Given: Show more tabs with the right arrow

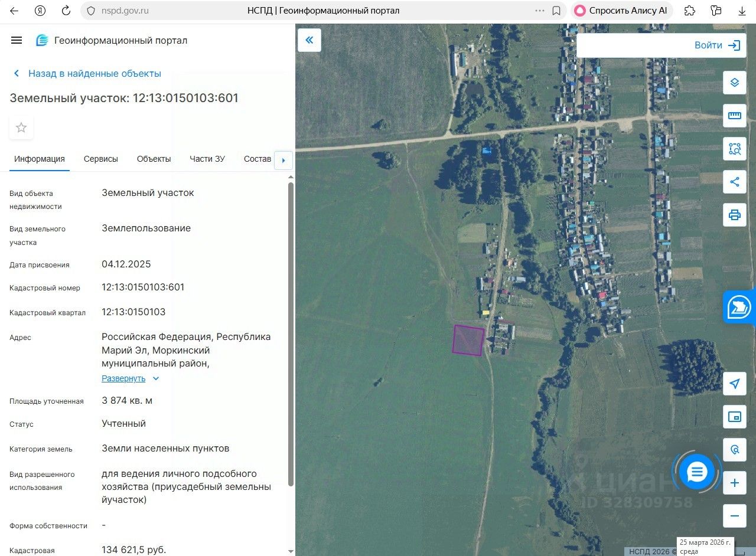Looking at the screenshot, I should pyautogui.click(x=283, y=160).
